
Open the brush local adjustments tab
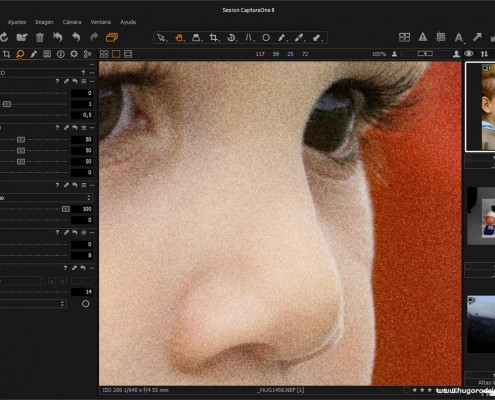(x=33, y=54)
